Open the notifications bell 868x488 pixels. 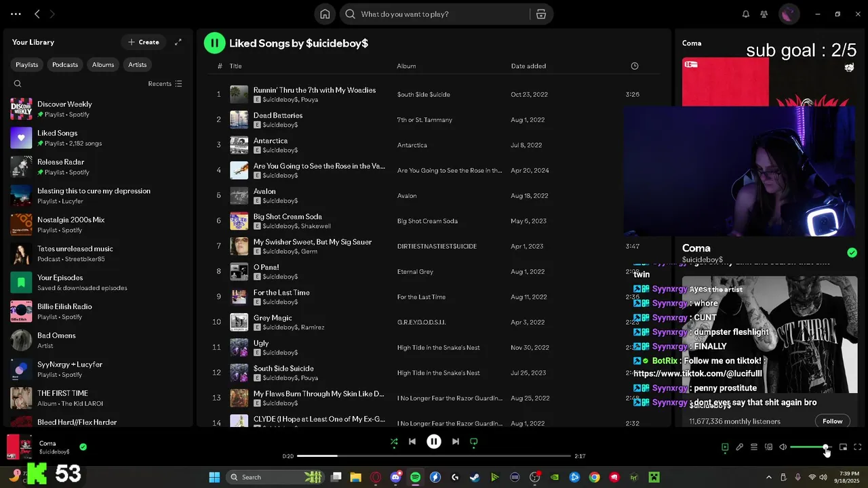746,14
